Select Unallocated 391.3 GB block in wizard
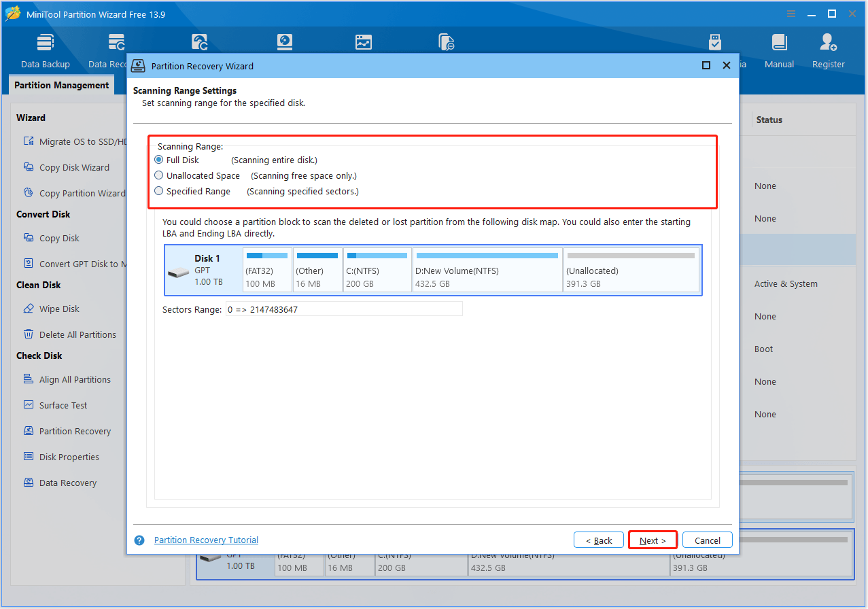This screenshot has width=868, height=609. 631,270
